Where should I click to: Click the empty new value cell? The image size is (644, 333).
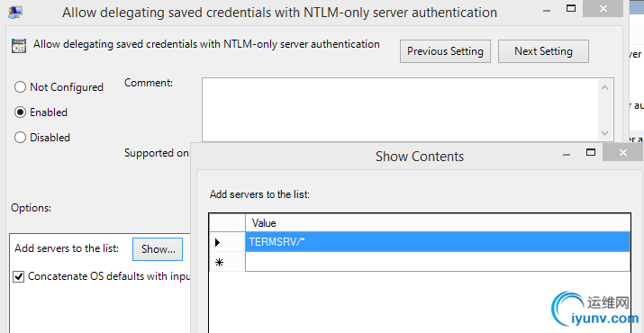pos(438,262)
